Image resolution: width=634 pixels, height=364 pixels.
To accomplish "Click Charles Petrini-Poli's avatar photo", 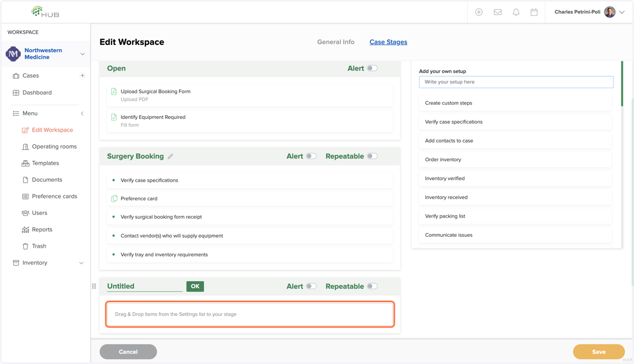I will pos(610,12).
